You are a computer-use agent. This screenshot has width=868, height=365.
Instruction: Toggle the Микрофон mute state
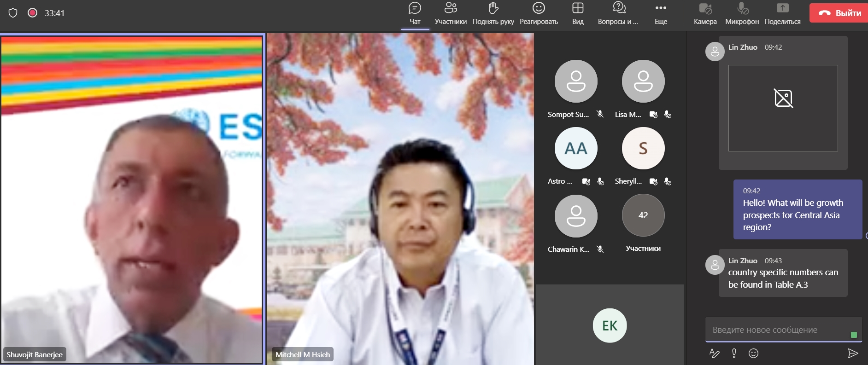[x=742, y=14]
